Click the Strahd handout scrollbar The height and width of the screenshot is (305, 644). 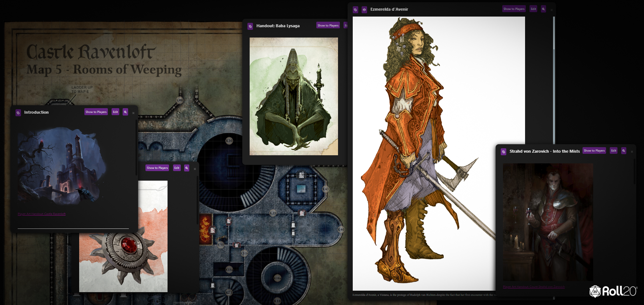click(x=635, y=171)
